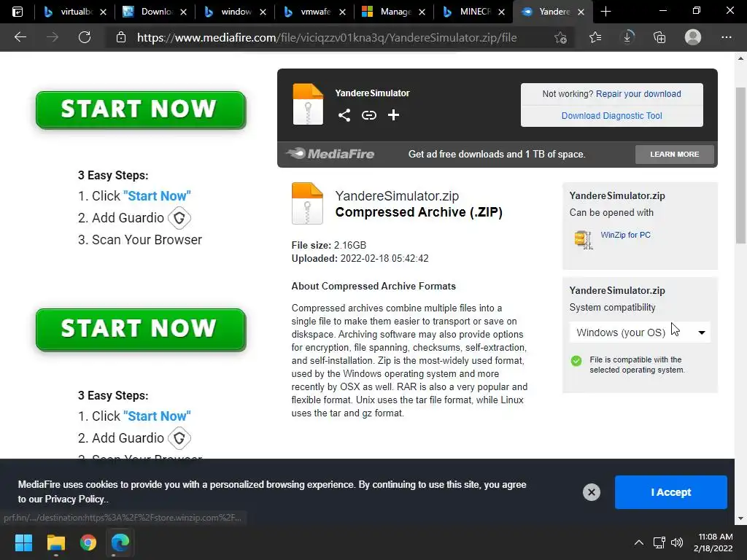Click 'About Compressed Archive Formats' heading
This screenshot has width=747, height=560.
[373, 286]
